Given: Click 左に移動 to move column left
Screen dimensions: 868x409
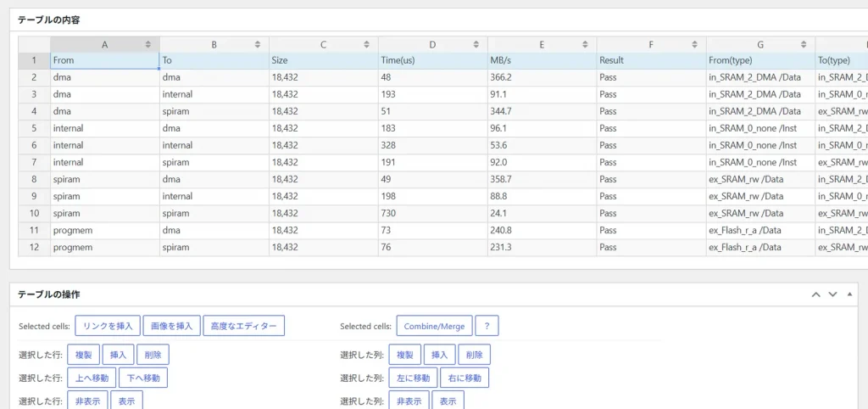Looking at the screenshot, I should click(414, 378).
